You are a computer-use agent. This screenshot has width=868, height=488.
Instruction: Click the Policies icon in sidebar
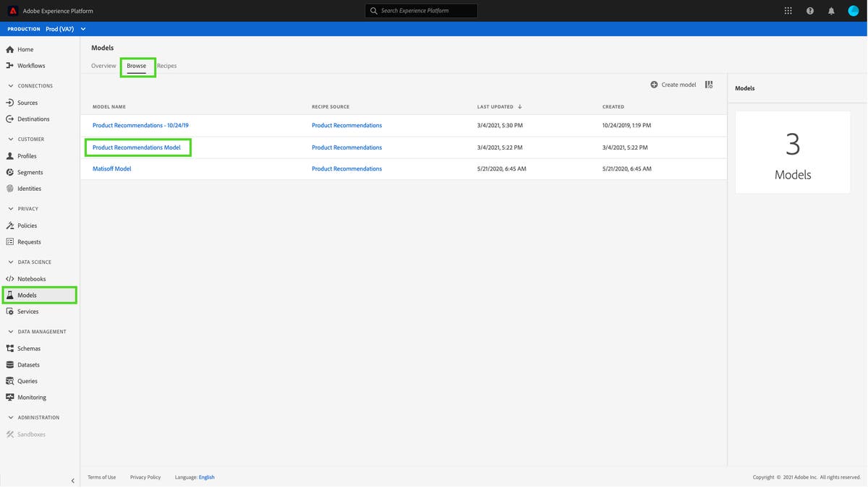click(x=10, y=226)
